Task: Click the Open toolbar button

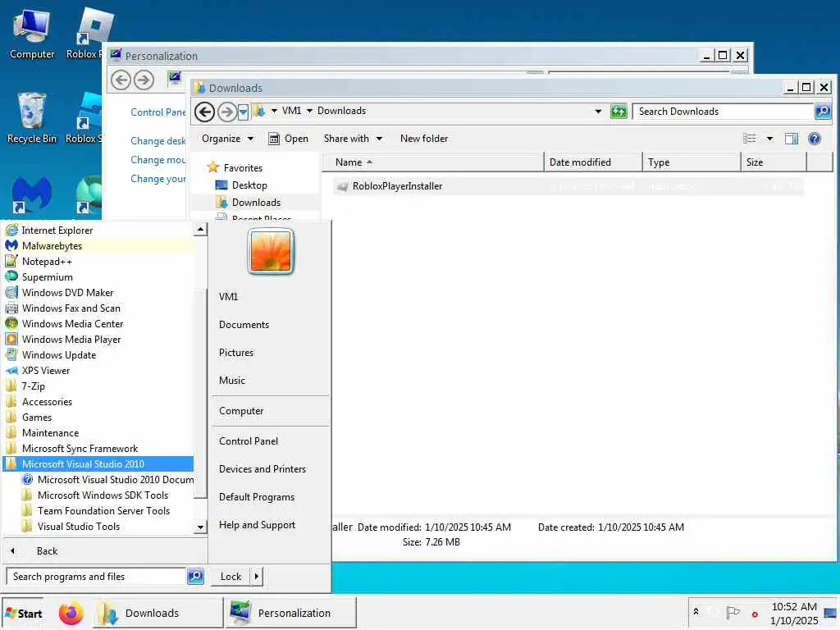Action: click(288, 139)
